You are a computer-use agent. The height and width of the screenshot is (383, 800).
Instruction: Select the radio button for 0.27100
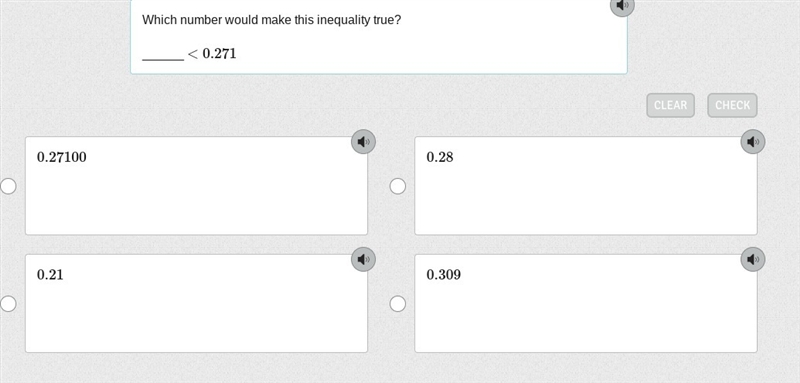click(x=8, y=186)
